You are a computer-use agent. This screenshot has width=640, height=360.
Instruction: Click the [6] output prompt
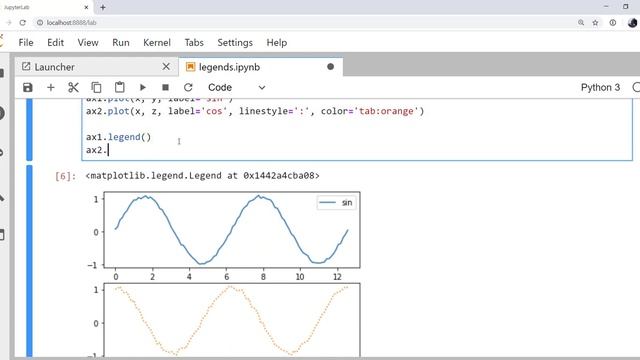point(65,176)
